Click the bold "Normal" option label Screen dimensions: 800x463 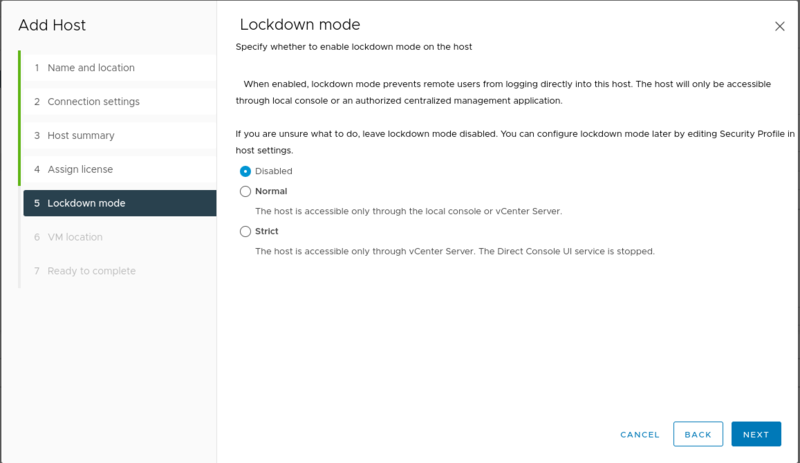[271, 191]
